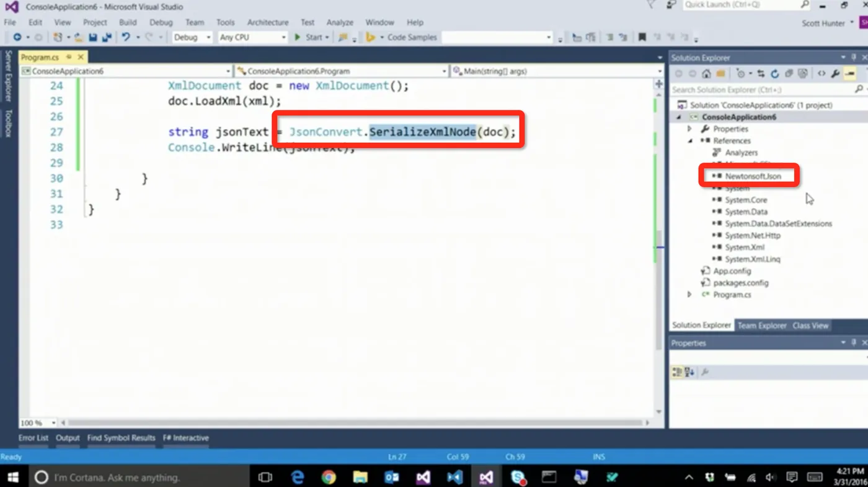Click the Save All icon
The height and width of the screenshot is (487, 868).
coord(106,37)
